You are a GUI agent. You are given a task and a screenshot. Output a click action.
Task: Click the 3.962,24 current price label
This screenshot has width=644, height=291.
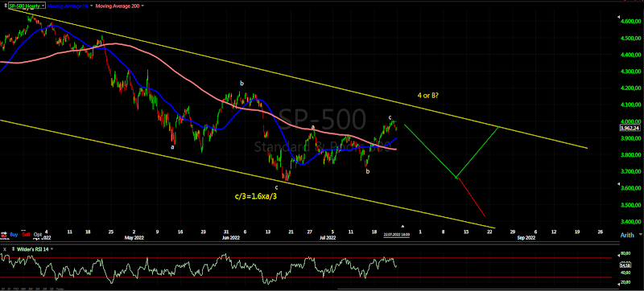click(630, 128)
